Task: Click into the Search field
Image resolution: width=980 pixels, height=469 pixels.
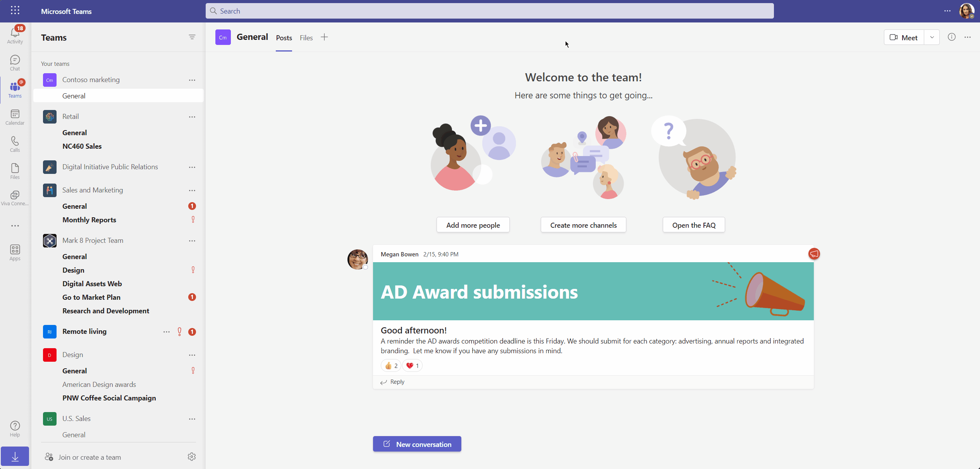Action: click(489, 11)
